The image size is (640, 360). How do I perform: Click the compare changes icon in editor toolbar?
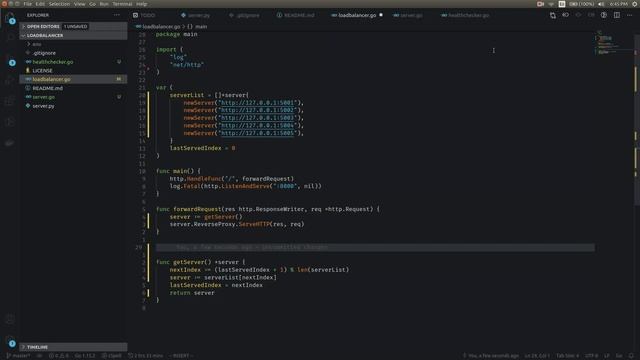click(x=553, y=16)
